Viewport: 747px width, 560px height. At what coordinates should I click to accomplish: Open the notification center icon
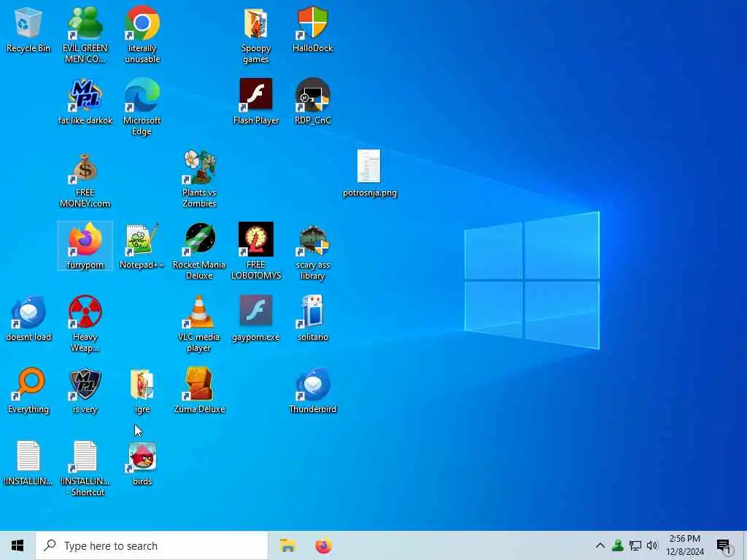coord(724,546)
